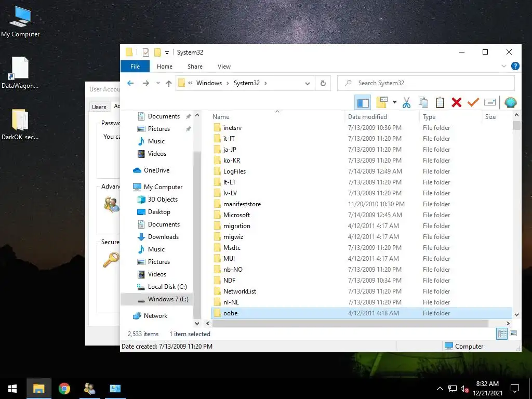532x399 pixels.
Task: Open OneDrive in navigation pane
Action: tap(151, 170)
